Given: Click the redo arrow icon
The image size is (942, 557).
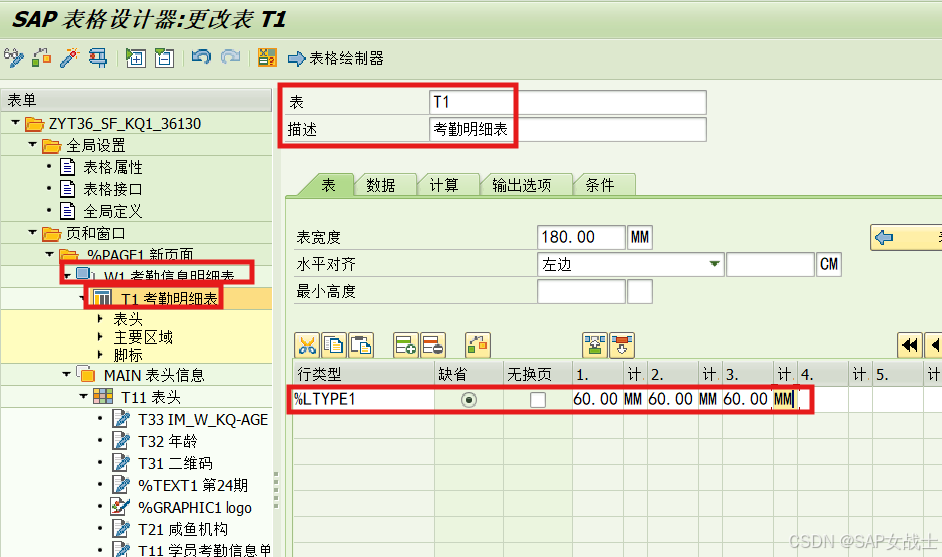Looking at the screenshot, I should [230, 57].
